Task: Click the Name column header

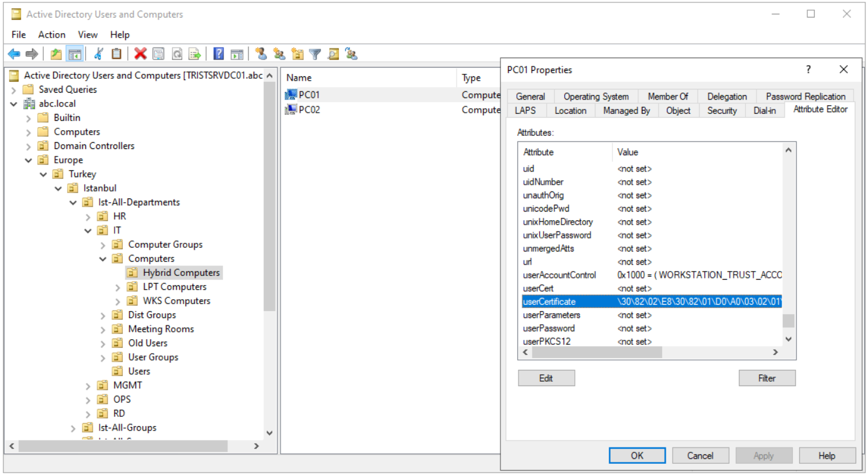Action: pyautogui.click(x=369, y=78)
